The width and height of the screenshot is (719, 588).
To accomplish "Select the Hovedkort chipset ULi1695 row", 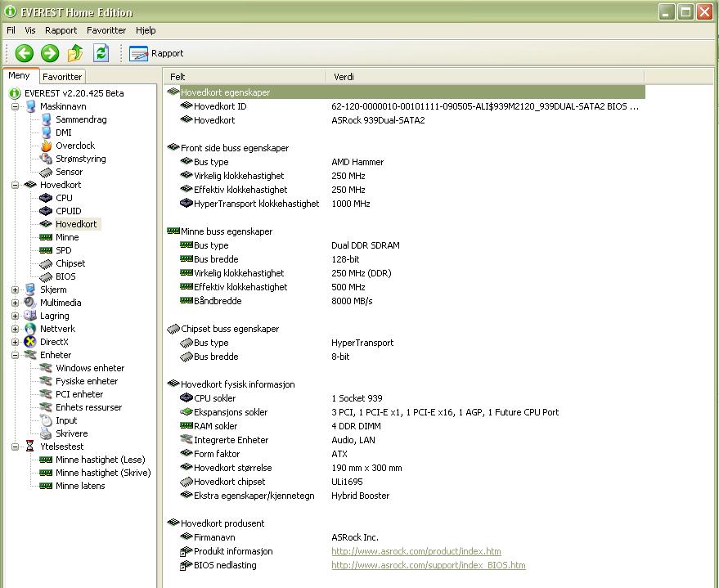I will [405, 482].
